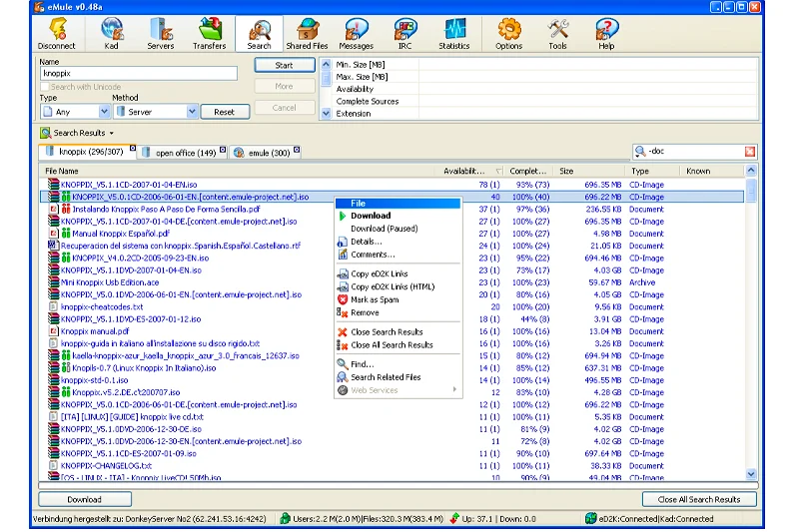Image resolution: width=796 pixels, height=532 pixels.
Task: Open the Messages window
Action: pos(356,33)
